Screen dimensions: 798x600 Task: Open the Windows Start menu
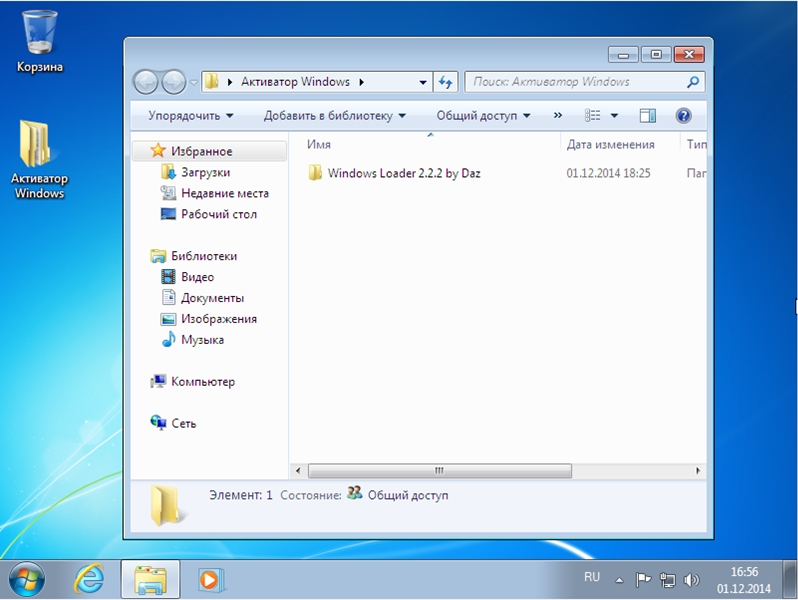[26, 580]
